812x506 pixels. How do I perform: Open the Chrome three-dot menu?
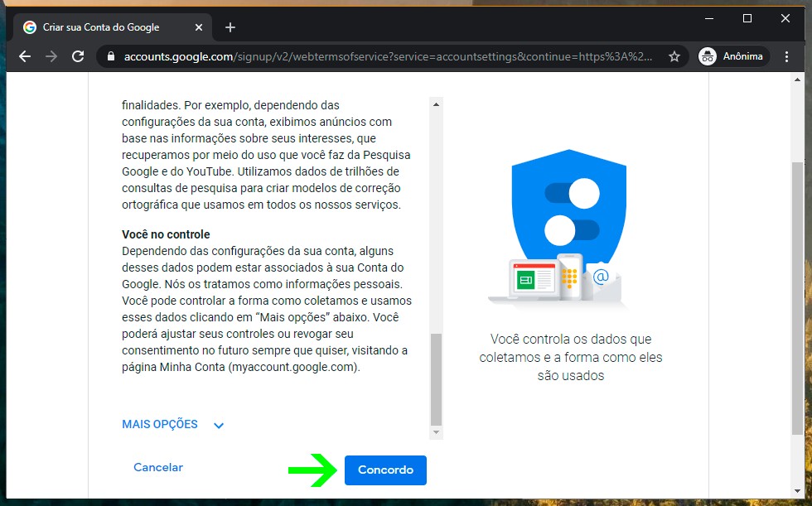[x=787, y=56]
